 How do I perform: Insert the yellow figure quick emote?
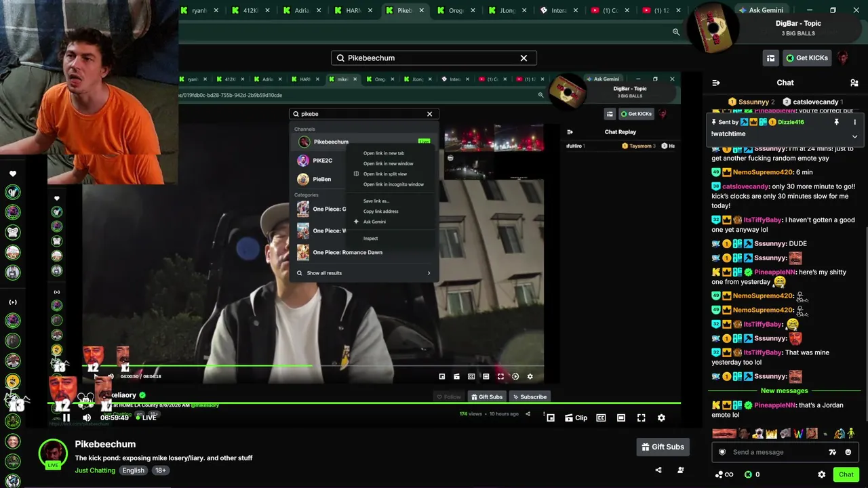coord(851,433)
